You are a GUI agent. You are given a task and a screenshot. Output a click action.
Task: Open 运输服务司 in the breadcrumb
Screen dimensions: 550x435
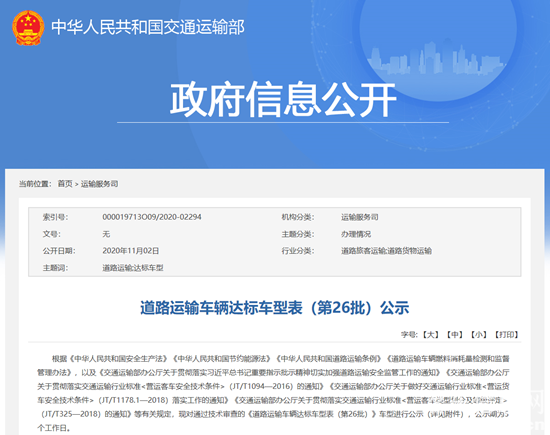(x=99, y=184)
